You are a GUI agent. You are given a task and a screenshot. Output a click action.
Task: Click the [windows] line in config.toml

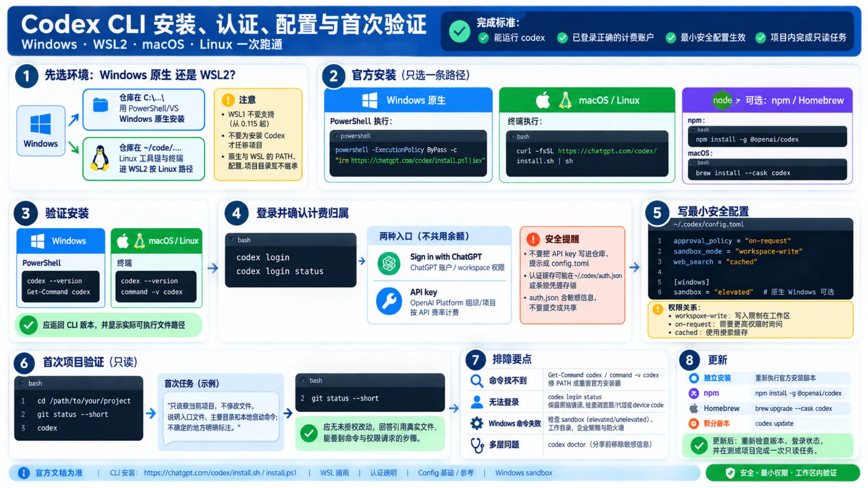[691, 282]
